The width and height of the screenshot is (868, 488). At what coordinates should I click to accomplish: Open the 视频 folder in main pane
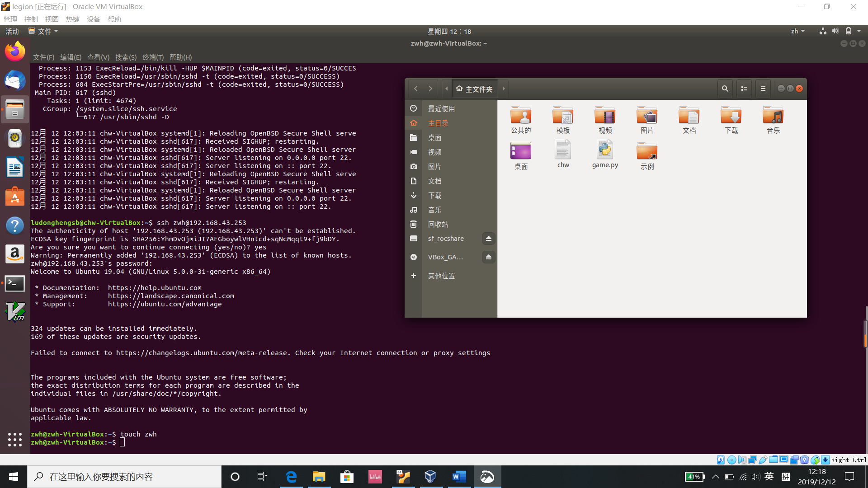[x=605, y=120]
